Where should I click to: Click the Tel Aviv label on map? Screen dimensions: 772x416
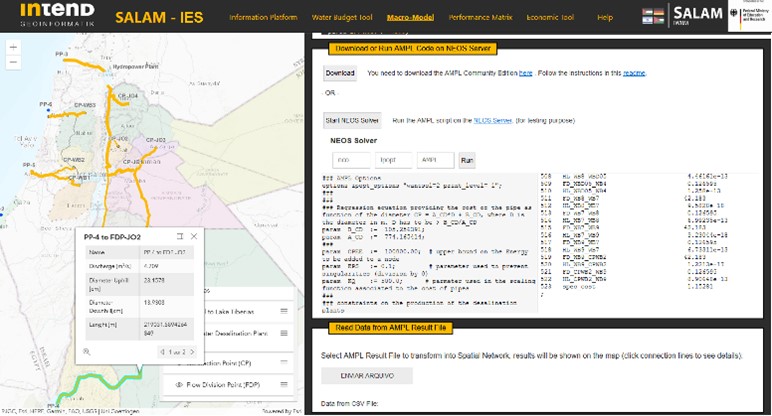(26, 142)
